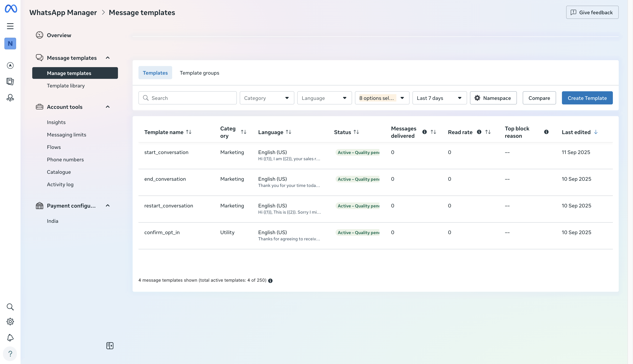Switch to Template groups tab

click(199, 73)
